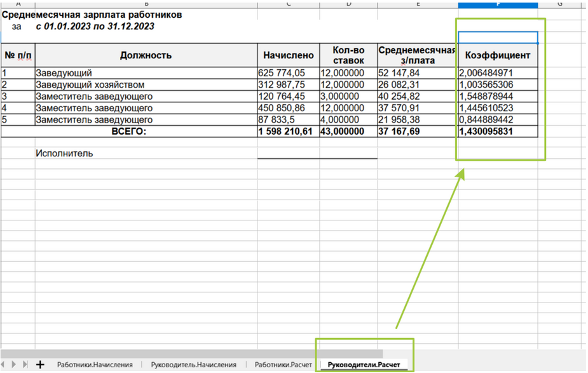Select the ВСЕГО: total row label

pos(129,132)
